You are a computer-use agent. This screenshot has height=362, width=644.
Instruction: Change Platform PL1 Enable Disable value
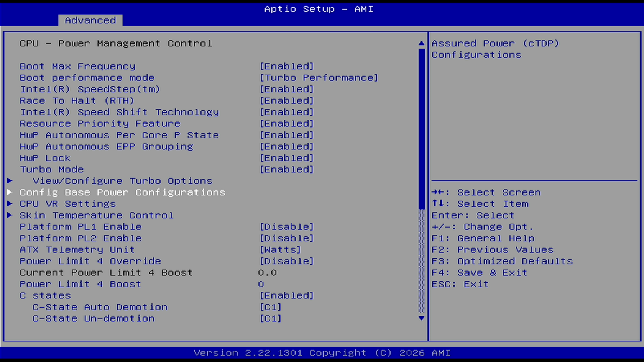[287, 227]
